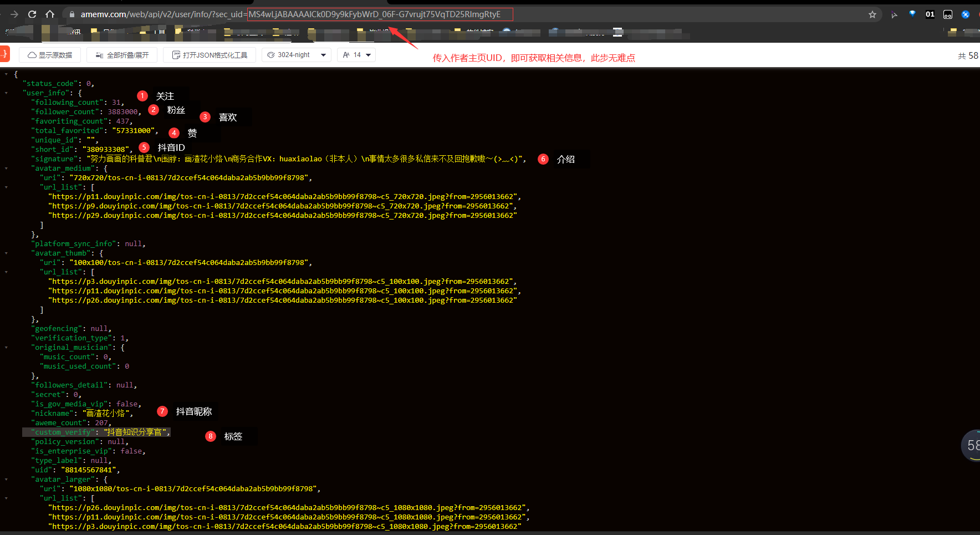Collapse the "user_info" node
This screenshot has height=535, width=980.
pos(6,93)
